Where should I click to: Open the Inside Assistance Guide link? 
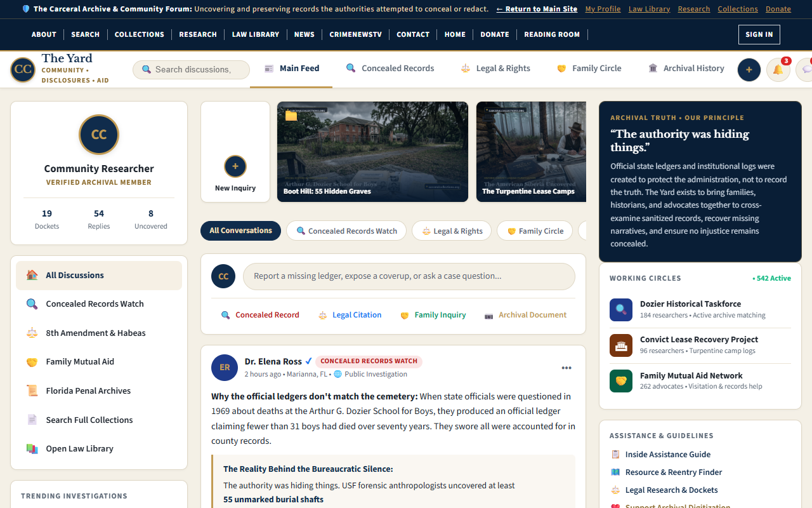click(x=667, y=455)
